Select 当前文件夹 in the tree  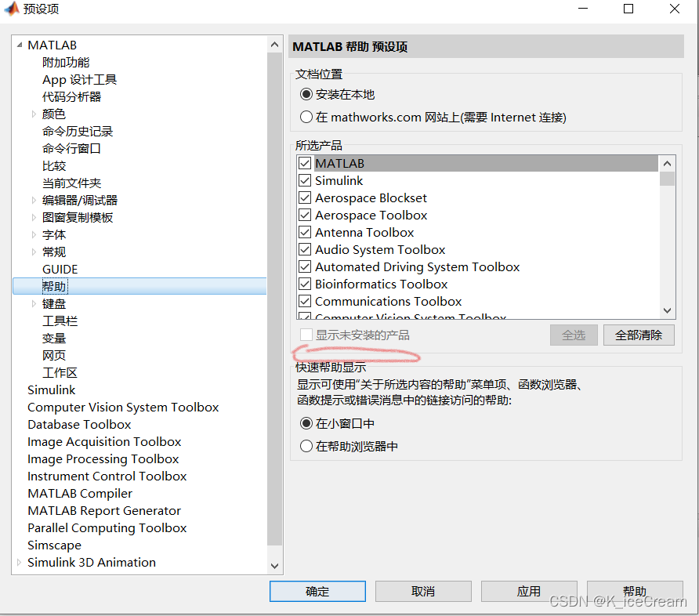tap(72, 183)
